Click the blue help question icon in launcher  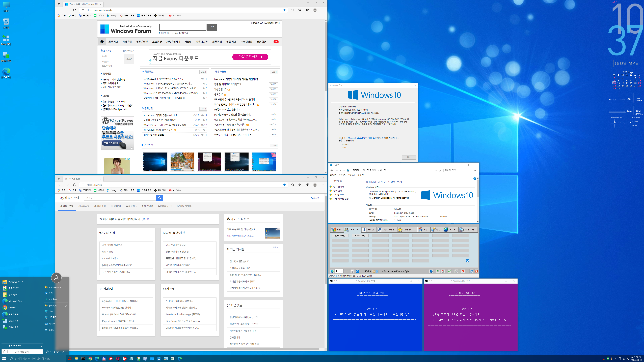[x=431, y=271]
